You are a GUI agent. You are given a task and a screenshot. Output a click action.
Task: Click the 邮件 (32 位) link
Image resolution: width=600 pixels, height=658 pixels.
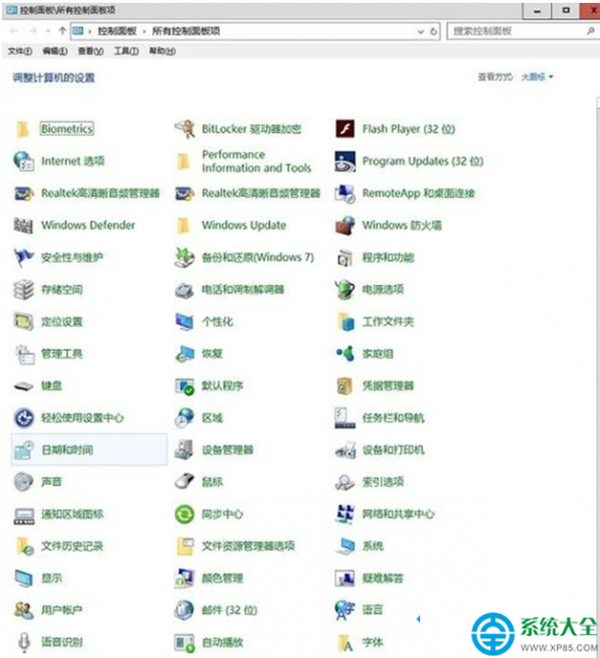[229, 610]
